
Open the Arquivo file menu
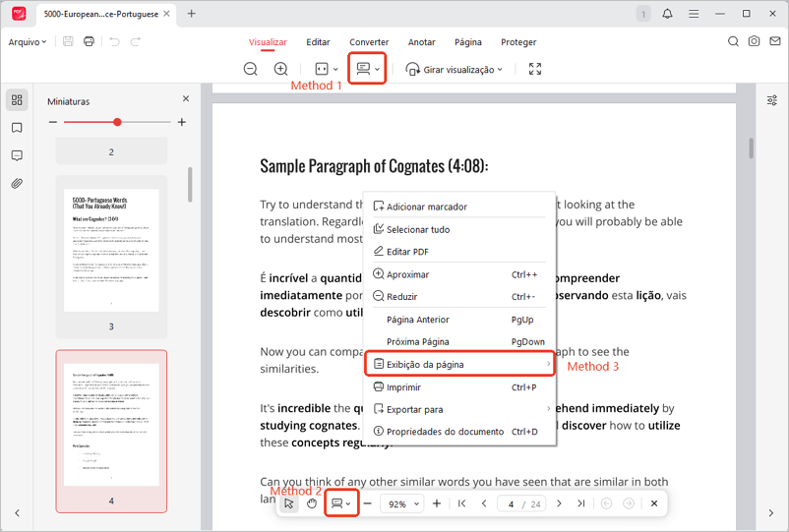pos(28,41)
